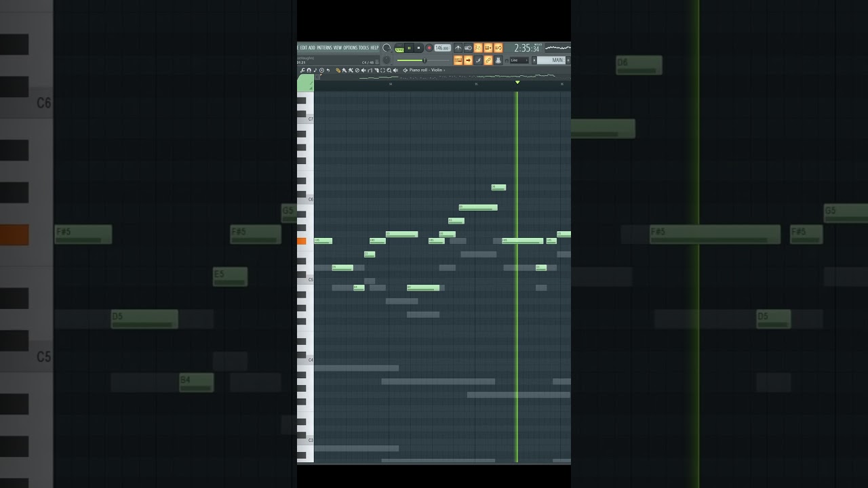The width and height of the screenshot is (868, 488).
Task: Select the Delete tool in piano roll
Action: [x=357, y=70]
